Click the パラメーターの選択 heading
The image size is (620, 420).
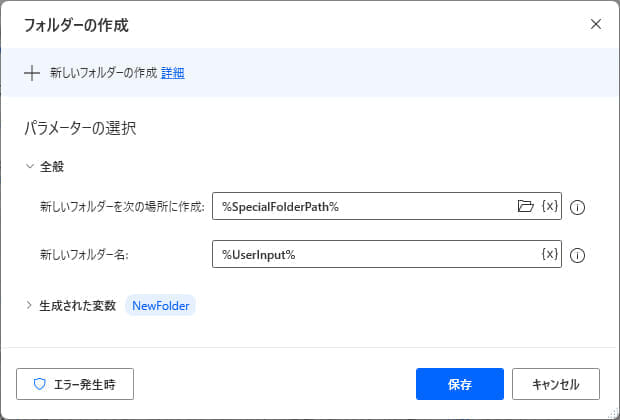pyautogui.click(x=80, y=128)
